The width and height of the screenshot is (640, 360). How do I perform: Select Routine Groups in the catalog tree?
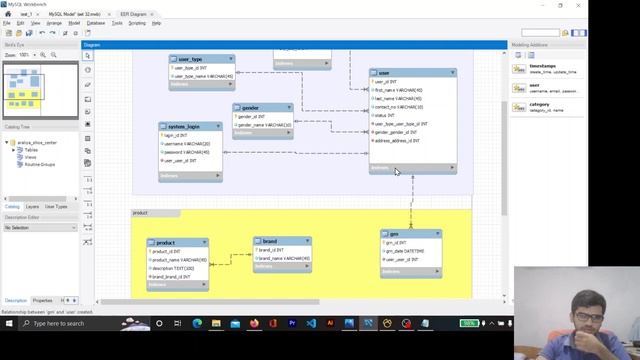(40, 165)
